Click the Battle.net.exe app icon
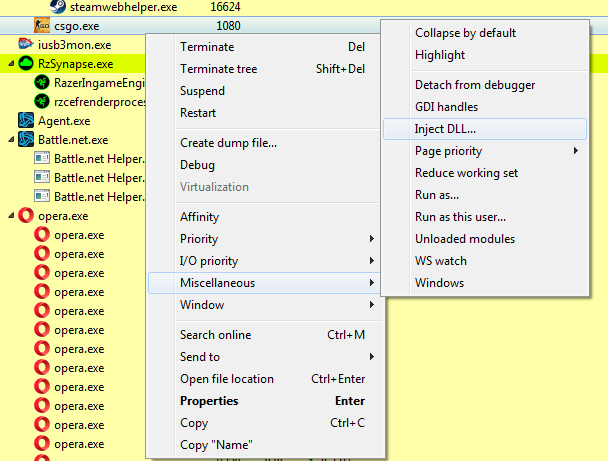This screenshot has width=608, height=461. coord(26,140)
